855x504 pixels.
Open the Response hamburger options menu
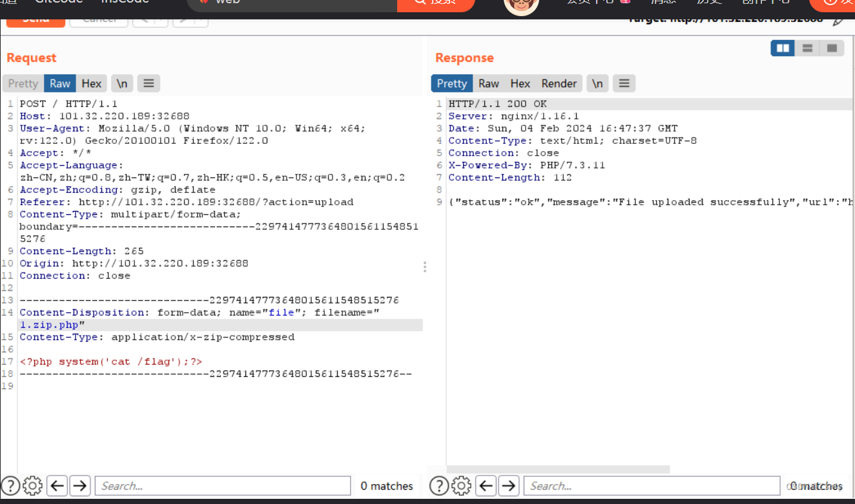coord(623,83)
